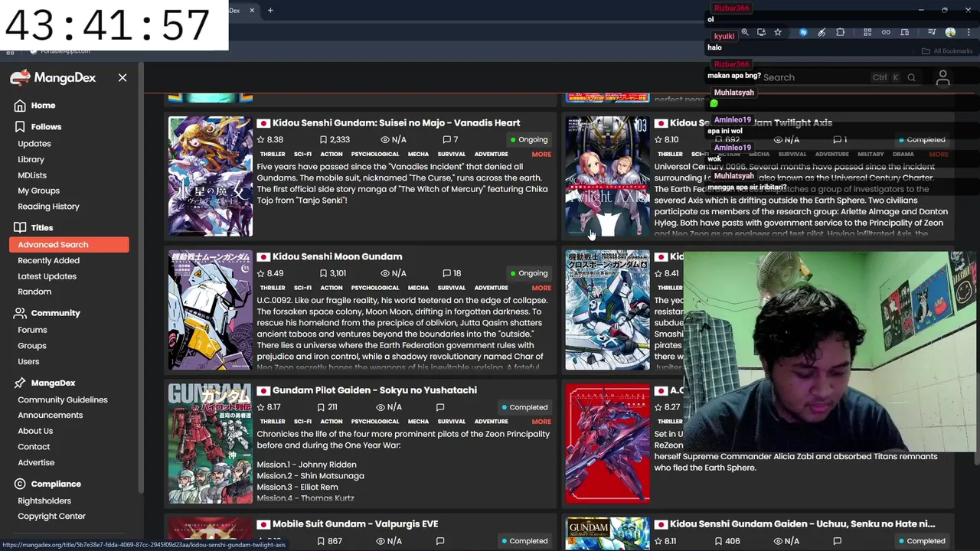Open the Follows section
980x551 pixels.
click(46, 127)
